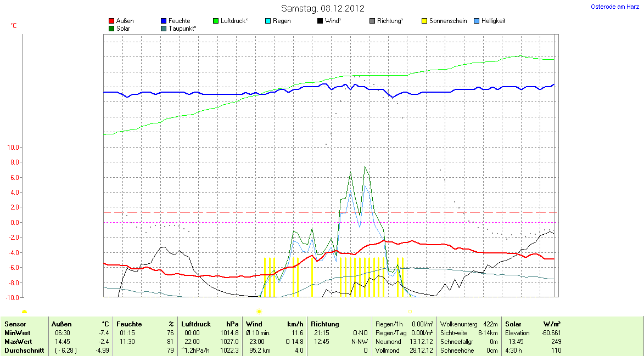
Task: Open the Osterode am Harz link
Action: coord(614,7)
